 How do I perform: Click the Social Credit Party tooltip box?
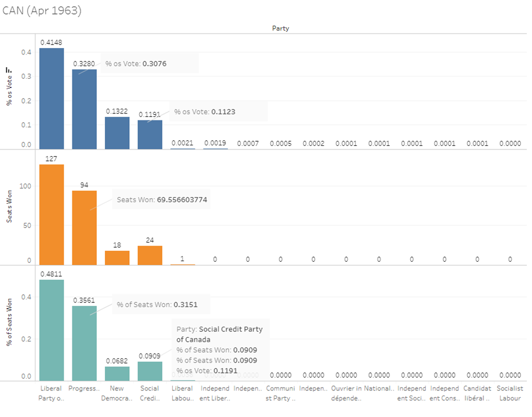220,350
